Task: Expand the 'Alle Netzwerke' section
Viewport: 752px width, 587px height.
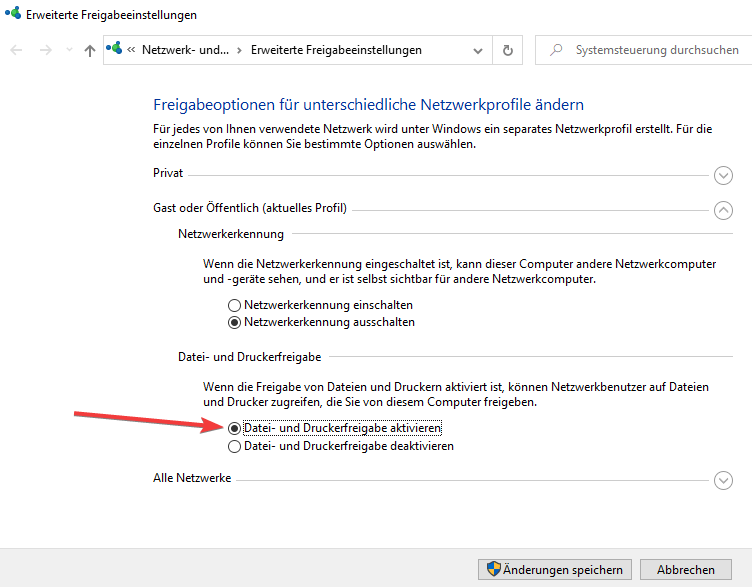Action: pos(723,480)
